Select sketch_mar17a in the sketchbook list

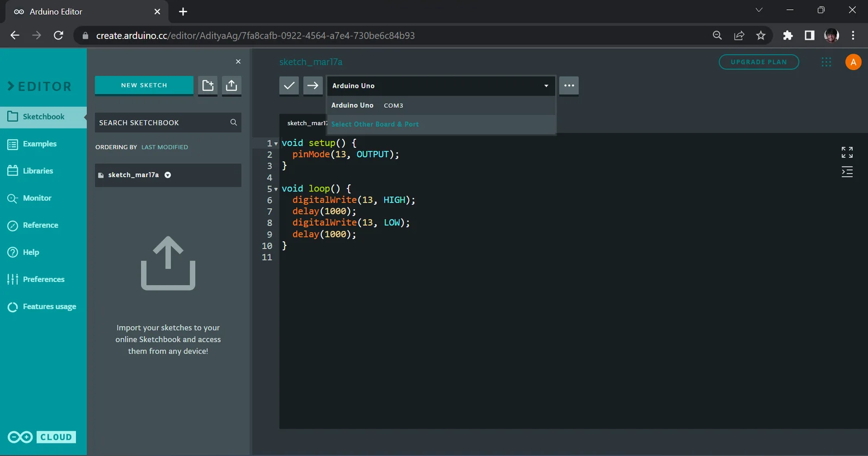[x=168, y=175]
